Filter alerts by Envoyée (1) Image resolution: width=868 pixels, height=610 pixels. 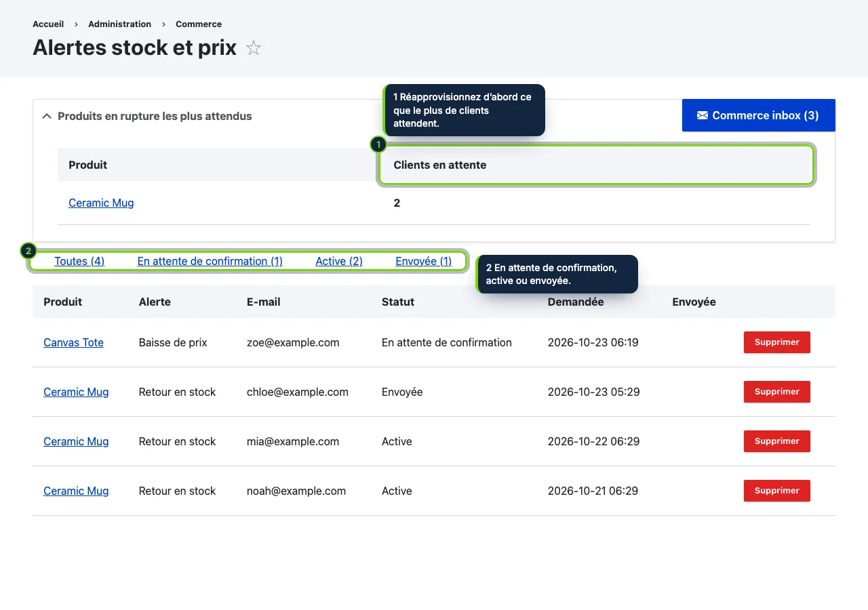tap(423, 261)
